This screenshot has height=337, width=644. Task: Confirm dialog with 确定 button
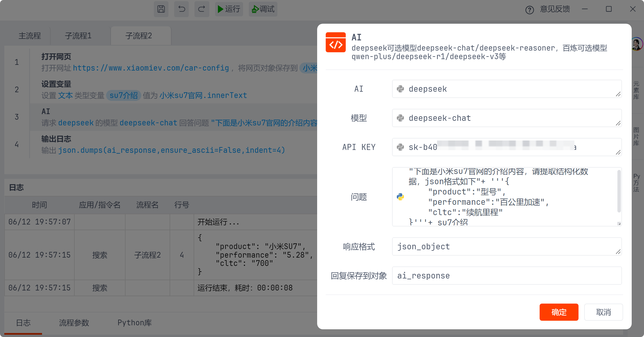[x=559, y=312]
